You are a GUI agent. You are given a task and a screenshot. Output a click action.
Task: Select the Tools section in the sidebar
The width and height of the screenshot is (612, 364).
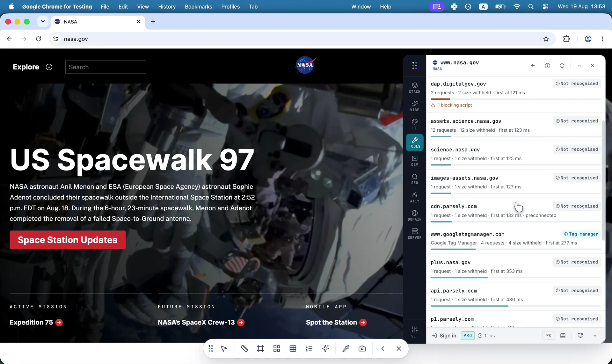pyautogui.click(x=414, y=142)
